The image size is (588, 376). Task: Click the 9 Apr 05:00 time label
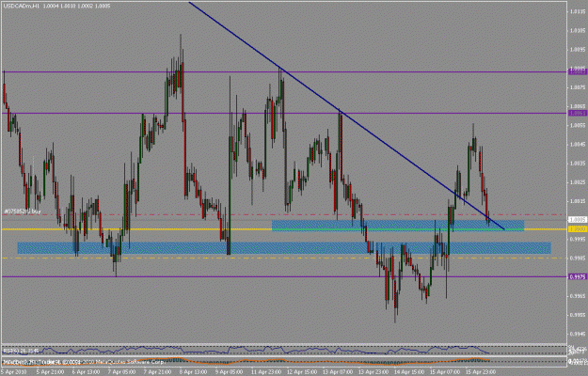pos(230,372)
